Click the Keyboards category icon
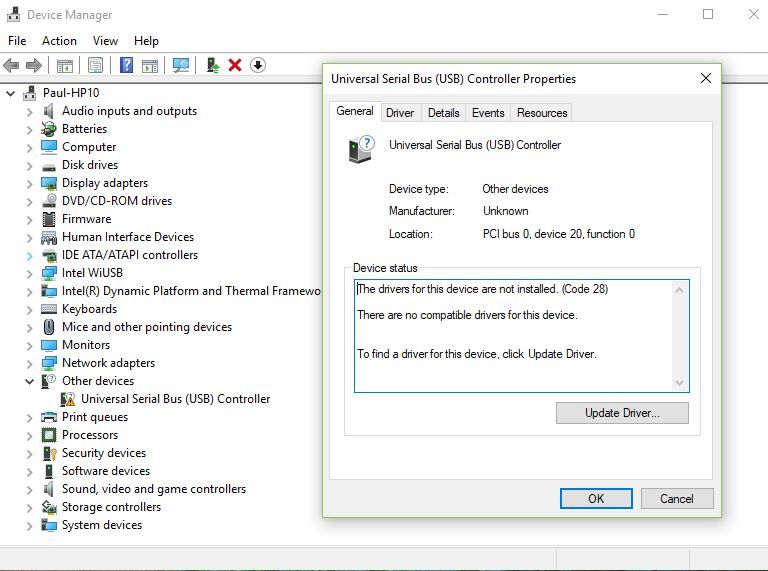This screenshot has width=768, height=571. [x=48, y=309]
